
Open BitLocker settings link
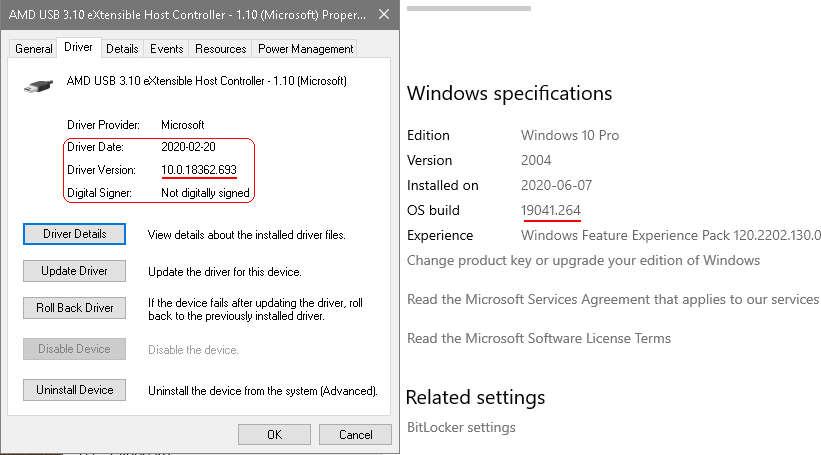pos(461,427)
